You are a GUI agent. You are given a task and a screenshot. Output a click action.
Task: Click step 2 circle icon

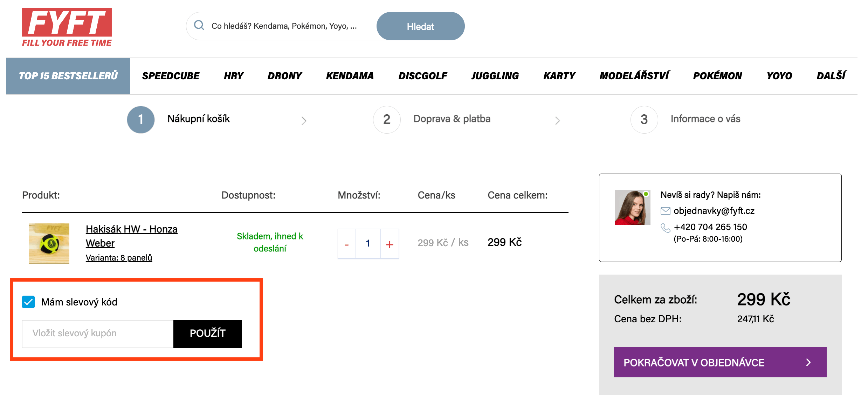[387, 120]
